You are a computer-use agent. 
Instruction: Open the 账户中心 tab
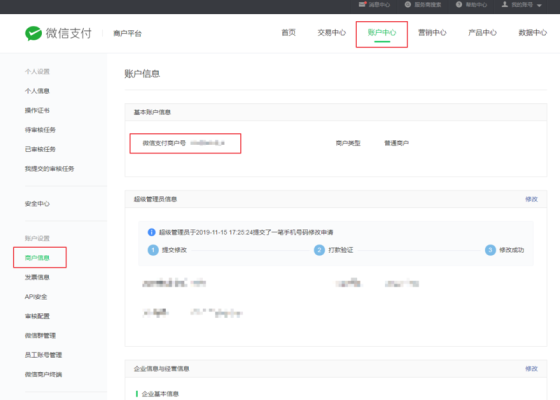382,33
